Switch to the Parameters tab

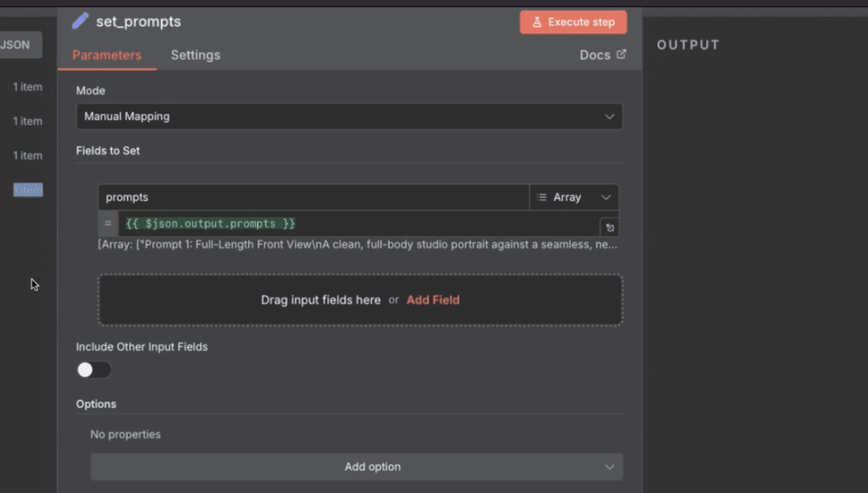(106, 55)
